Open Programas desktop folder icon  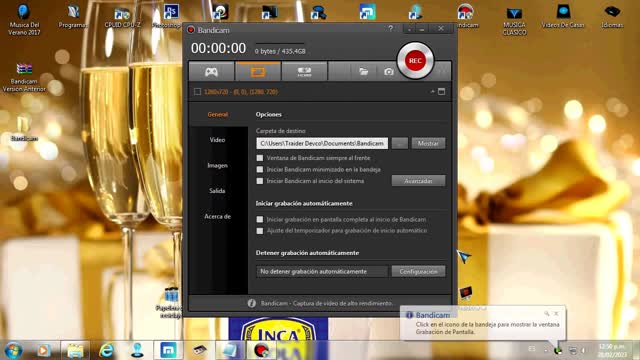tap(73, 17)
